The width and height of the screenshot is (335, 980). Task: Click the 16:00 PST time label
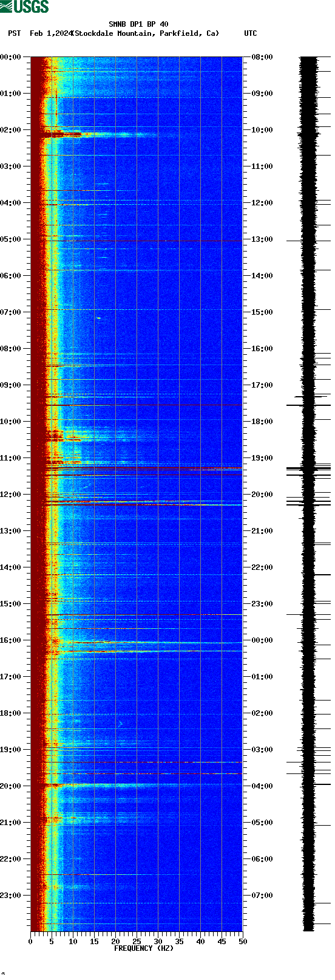[x=11, y=640]
